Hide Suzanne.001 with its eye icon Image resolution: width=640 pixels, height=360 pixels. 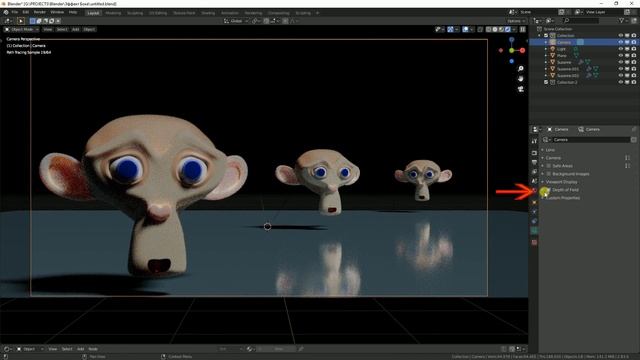tap(620, 69)
